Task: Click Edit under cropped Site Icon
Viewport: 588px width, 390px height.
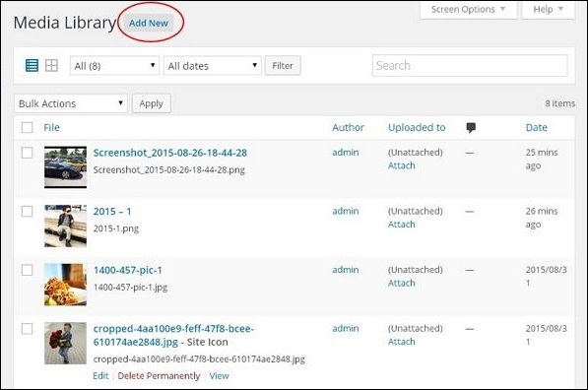Action: click(x=100, y=376)
